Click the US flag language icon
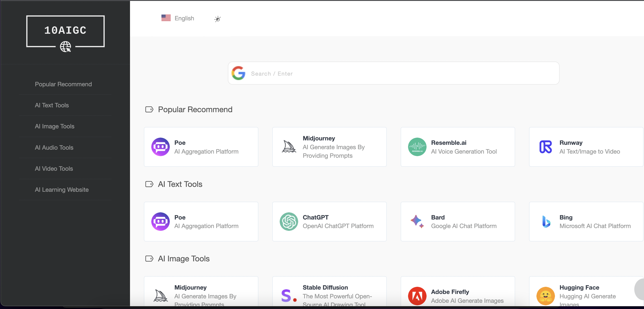Image resolution: width=644 pixels, height=309 pixels. tap(166, 18)
